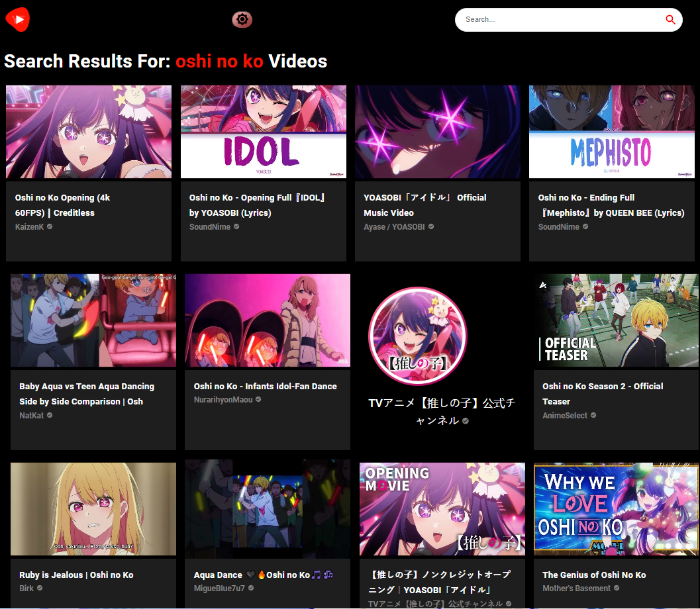This screenshot has height=609, width=700.
Task: Visit the SoundNime channel under IDOL video
Action: pos(209,226)
